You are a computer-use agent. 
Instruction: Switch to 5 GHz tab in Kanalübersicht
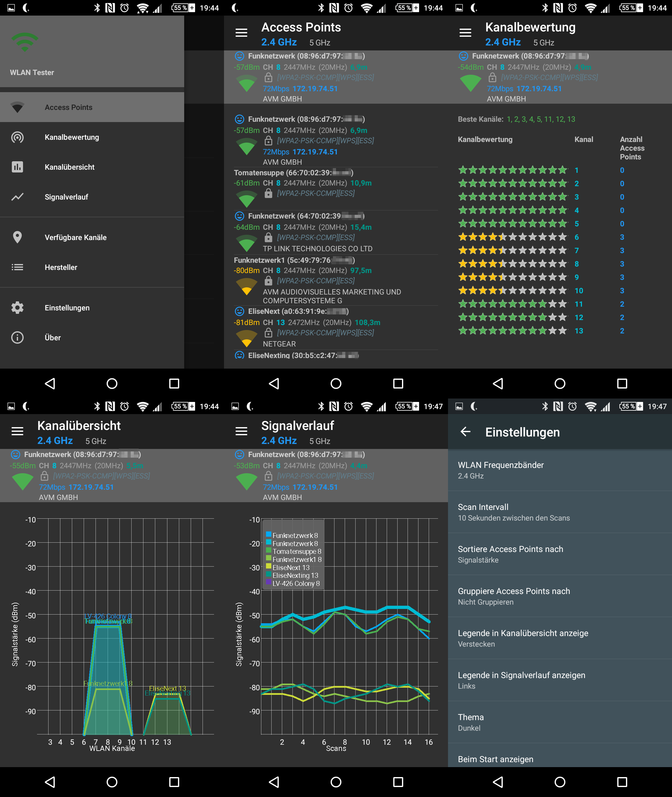click(x=96, y=441)
